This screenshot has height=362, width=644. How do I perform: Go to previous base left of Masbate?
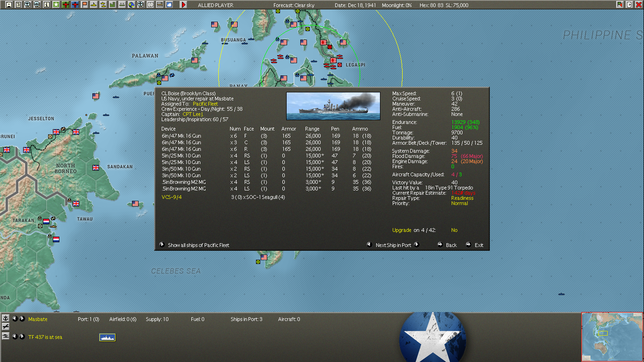click(x=15, y=319)
